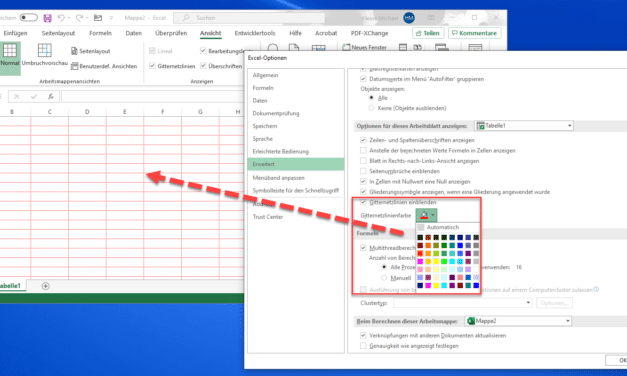The height and width of the screenshot is (376, 627).
Task: Open the Tabelle1 worksheet dropdown
Action: point(524,126)
